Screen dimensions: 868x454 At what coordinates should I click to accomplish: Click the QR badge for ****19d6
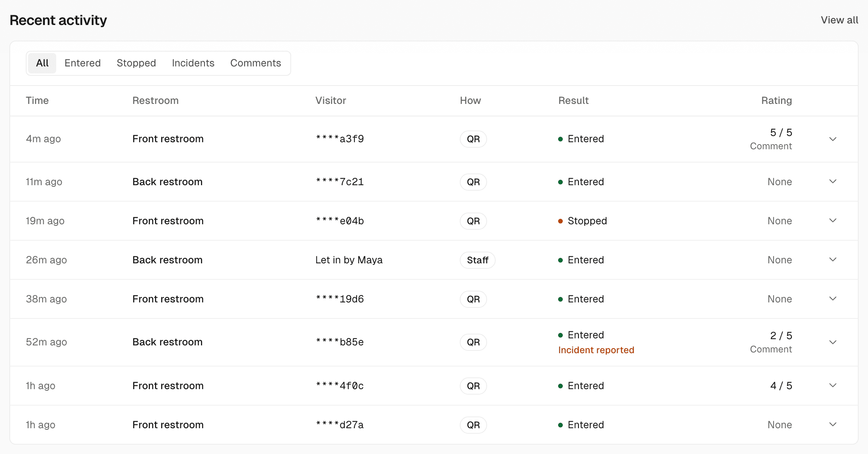(473, 299)
